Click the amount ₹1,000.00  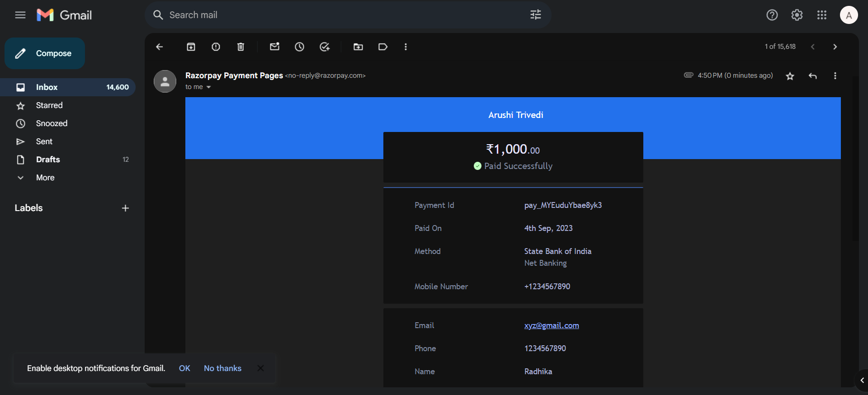tap(513, 149)
